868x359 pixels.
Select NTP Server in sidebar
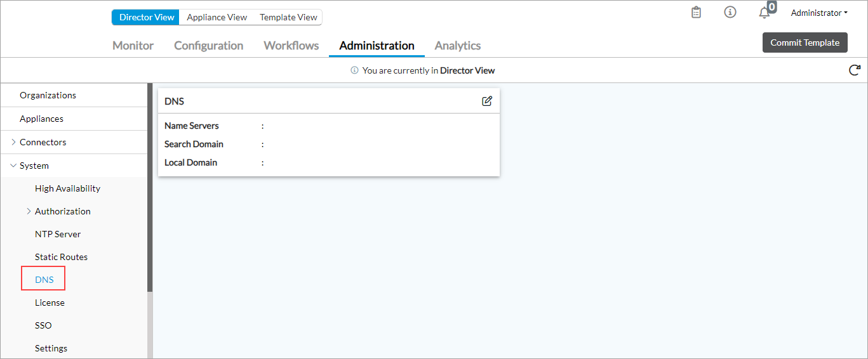coord(58,234)
